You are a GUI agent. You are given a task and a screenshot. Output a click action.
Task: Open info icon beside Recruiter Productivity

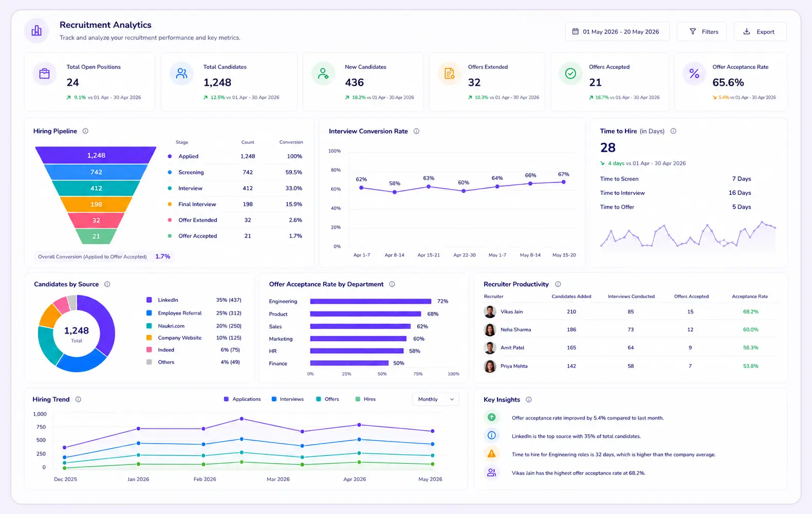[558, 284]
